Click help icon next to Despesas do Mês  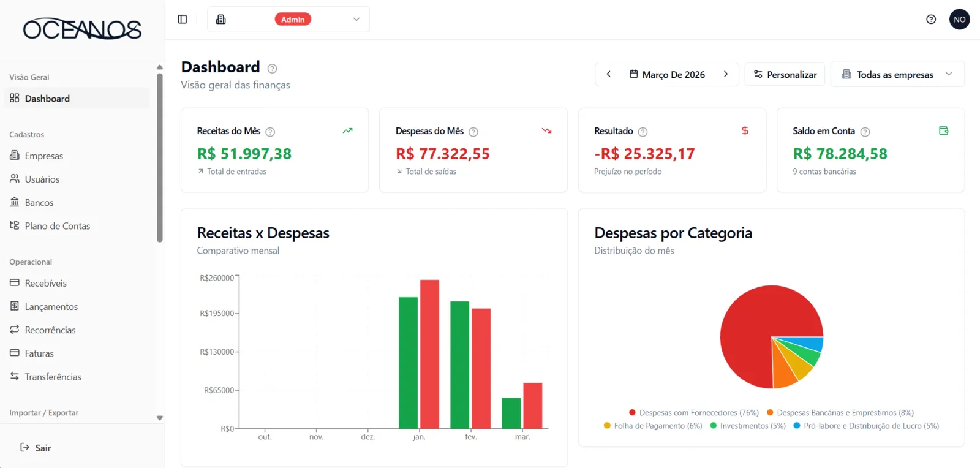pyautogui.click(x=473, y=132)
